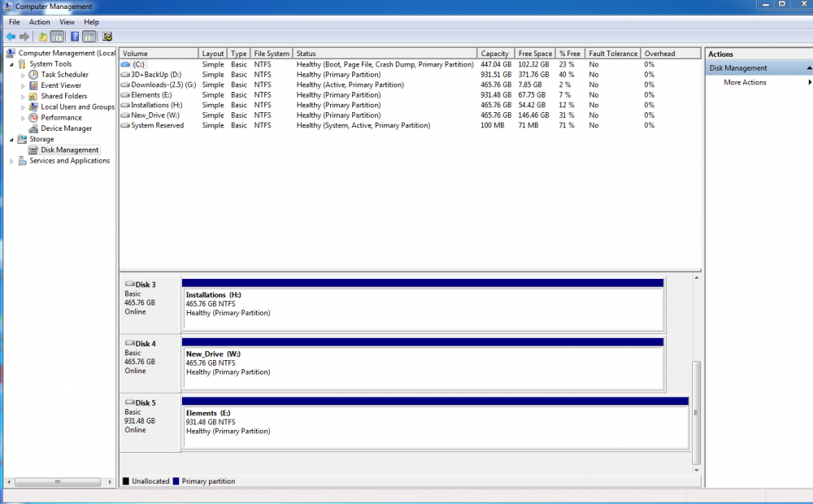Click the drive icon of System Reserved volume
This screenshot has width=813, height=504.
[x=125, y=125]
